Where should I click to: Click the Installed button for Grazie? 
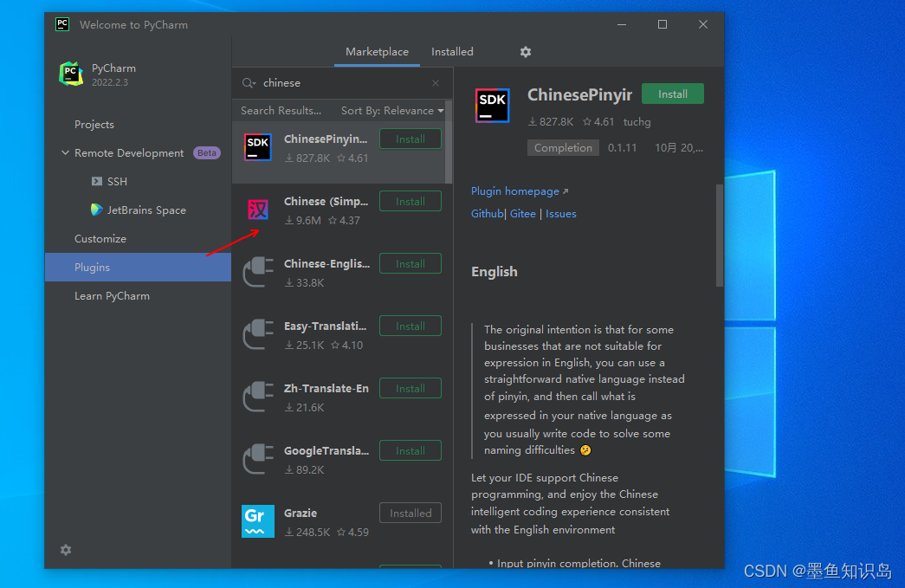[x=410, y=513]
